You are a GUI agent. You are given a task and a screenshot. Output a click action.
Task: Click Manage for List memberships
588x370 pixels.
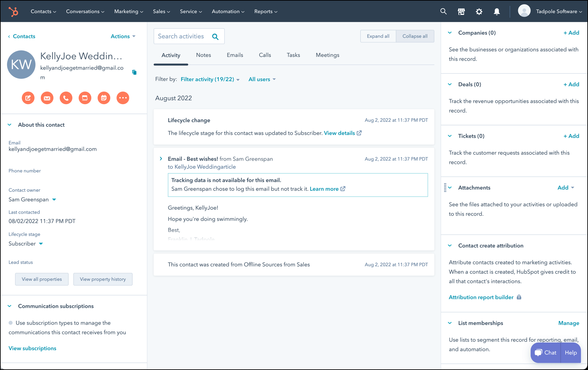click(569, 323)
